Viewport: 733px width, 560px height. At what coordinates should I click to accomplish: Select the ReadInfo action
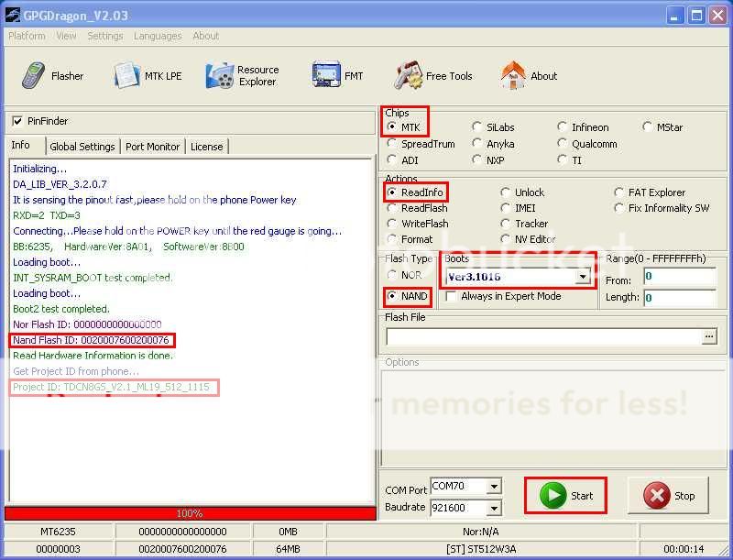click(x=392, y=192)
